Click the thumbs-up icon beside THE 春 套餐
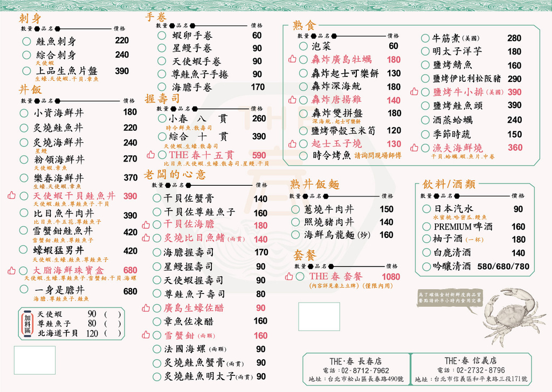 coord(289,276)
